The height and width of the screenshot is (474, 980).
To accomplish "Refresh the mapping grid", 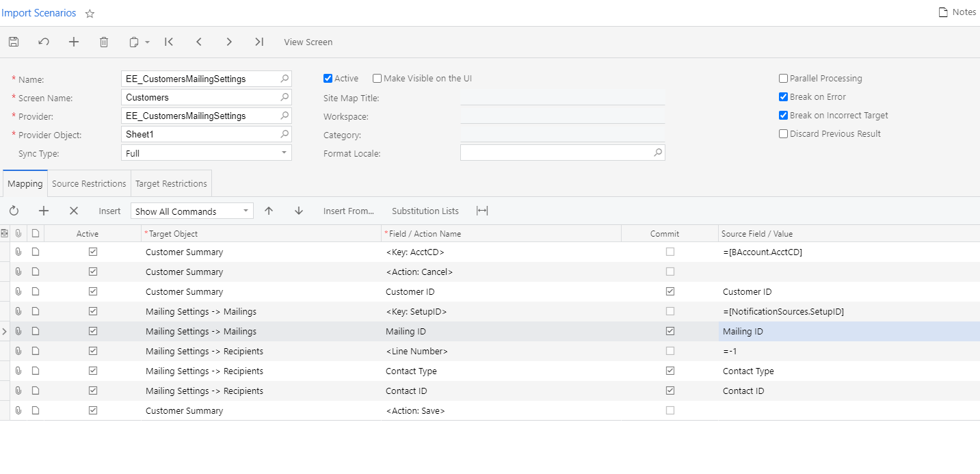I will pos(14,211).
